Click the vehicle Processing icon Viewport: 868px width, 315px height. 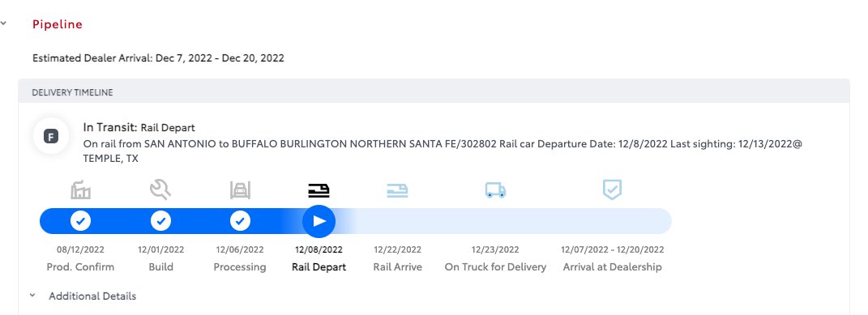point(240,190)
